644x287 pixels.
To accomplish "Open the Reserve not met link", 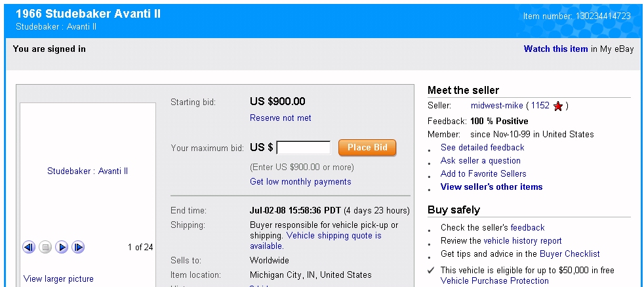I will pos(280,118).
